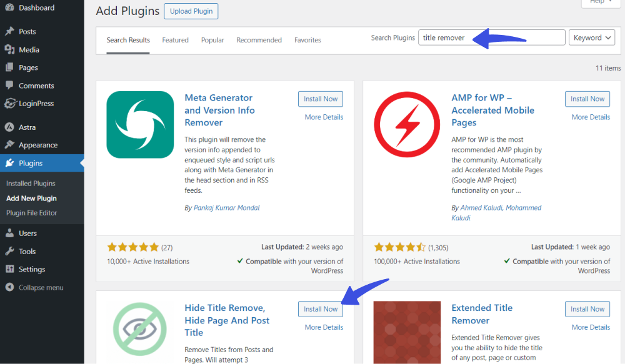Click the AMP for WP lightning icon

pos(407,125)
